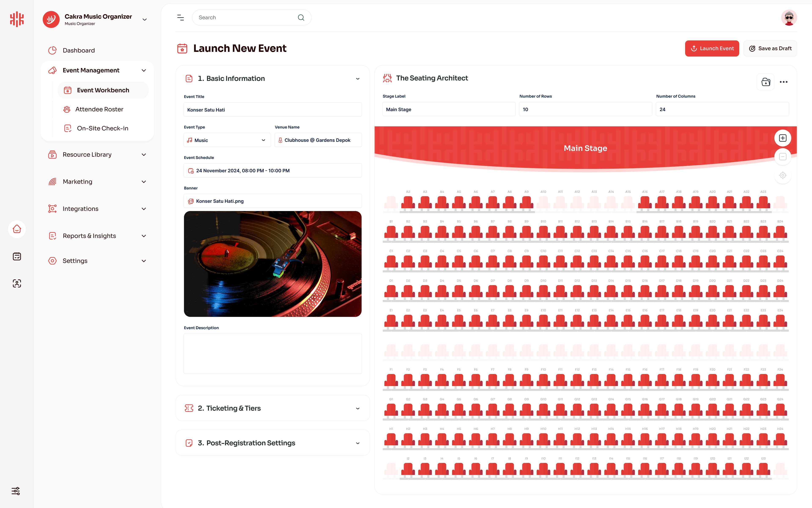Click the search magnifier icon
Viewport: 812px width, 508px height.
point(301,18)
